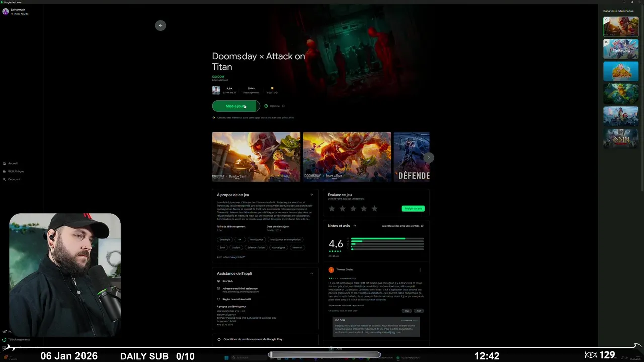Open Téléchargements in the left sidebar
The width and height of the screenshot is (644, 362).
tap(16, 339)
